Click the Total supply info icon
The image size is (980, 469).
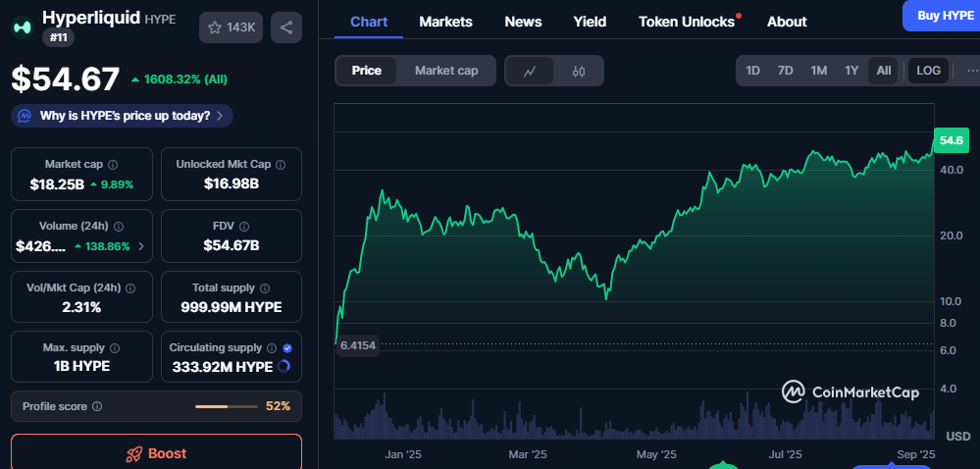265,288
